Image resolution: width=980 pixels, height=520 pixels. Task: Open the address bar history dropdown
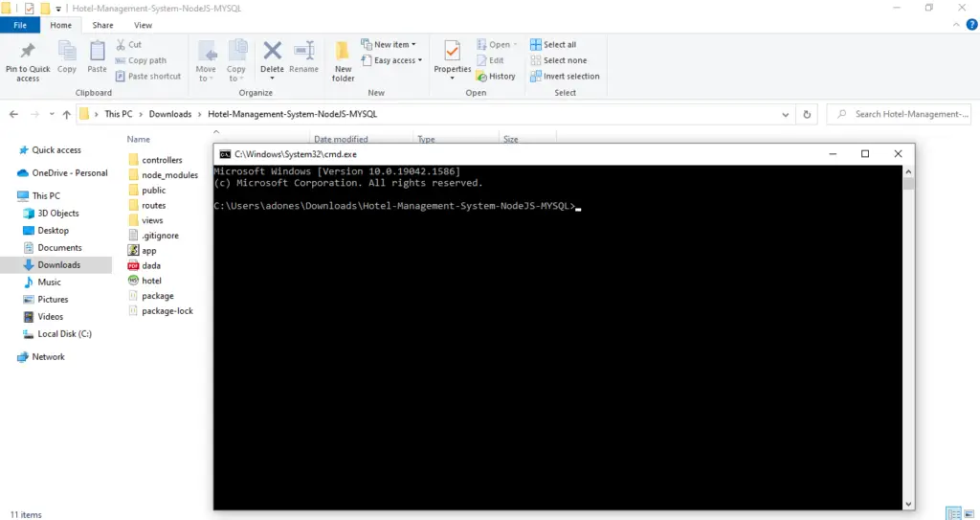pyautogui.click(x=788, y=114)
